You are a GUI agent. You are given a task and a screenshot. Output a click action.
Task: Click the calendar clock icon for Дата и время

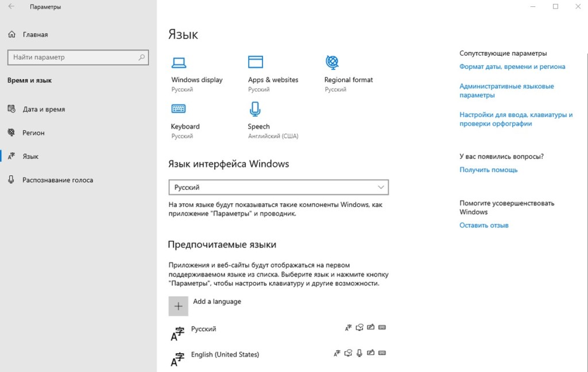(11, 109)
